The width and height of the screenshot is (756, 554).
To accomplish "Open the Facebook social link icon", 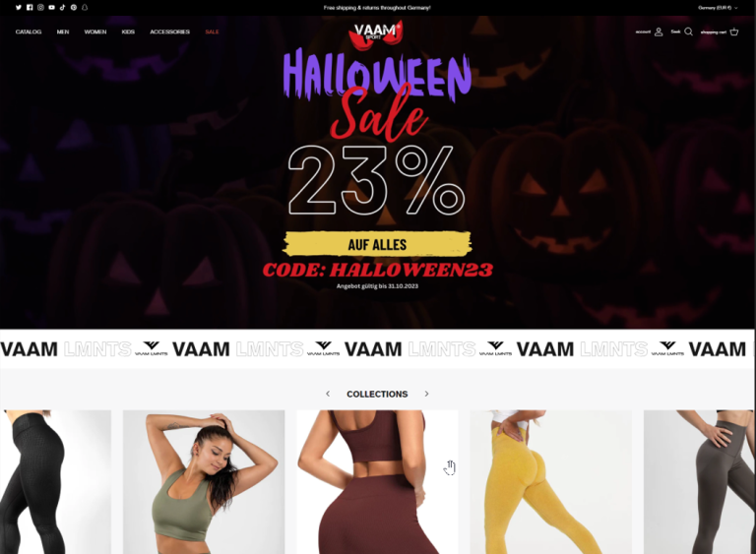I will [x=30, y=7].
